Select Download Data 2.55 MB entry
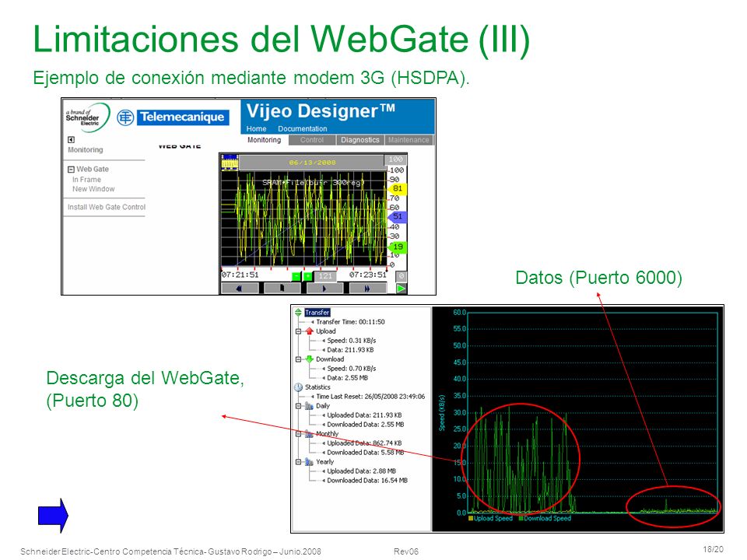This screenshot has width=747, height=560. pyautogui.click(x=348, y=378)
